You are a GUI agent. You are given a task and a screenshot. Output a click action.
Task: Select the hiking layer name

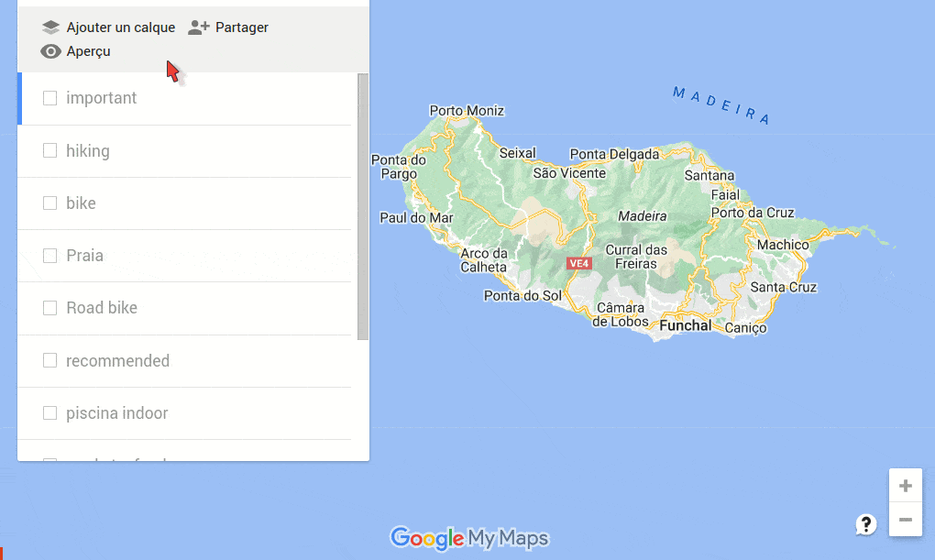88,151
